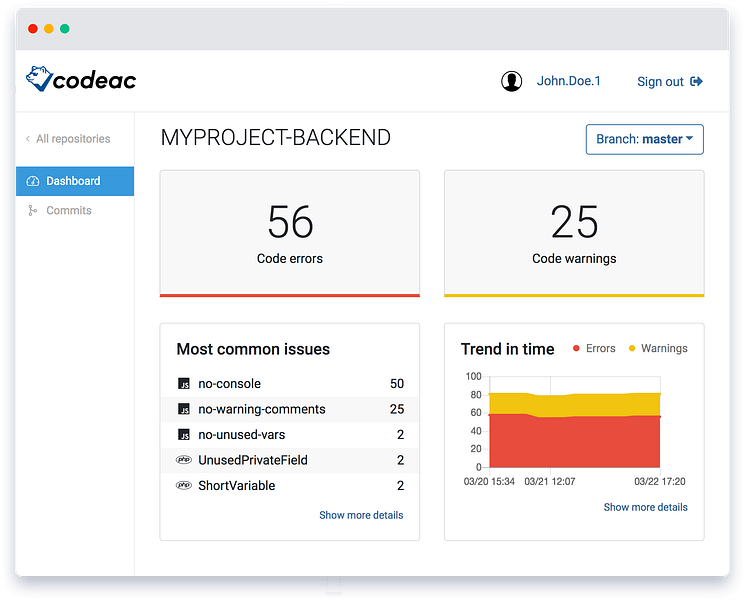Screen dimensions: 745x600
Task: Open the Dashboard sidebar item
Action: tap(75, 181)
